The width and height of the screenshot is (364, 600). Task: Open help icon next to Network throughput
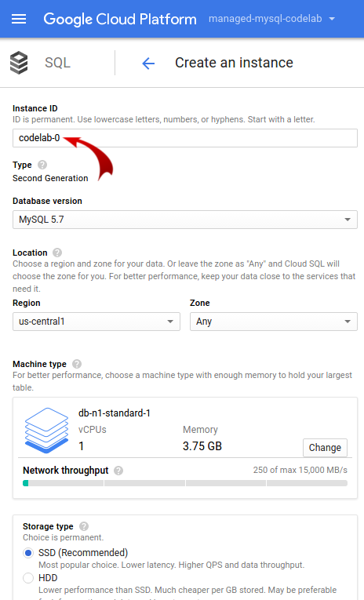coord(118,471)
